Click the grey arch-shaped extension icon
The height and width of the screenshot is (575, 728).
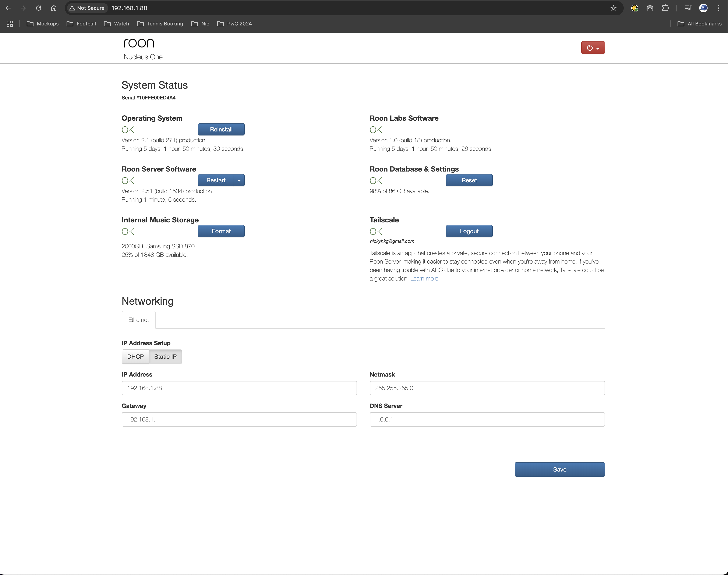[x=650, y=8]
